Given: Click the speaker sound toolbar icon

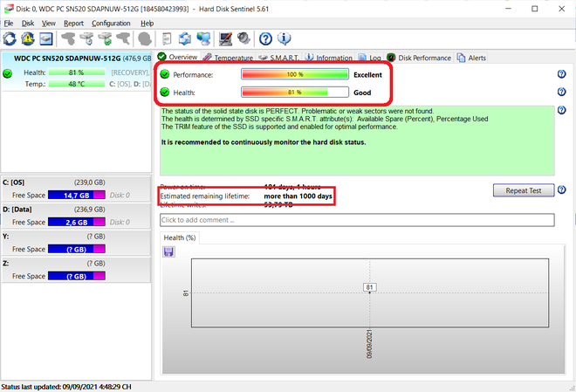Looking at the screenshot, I should (x=243, y=38).
